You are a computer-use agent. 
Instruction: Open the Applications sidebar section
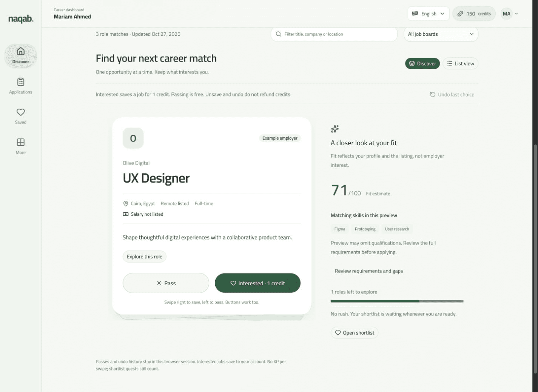21,86
